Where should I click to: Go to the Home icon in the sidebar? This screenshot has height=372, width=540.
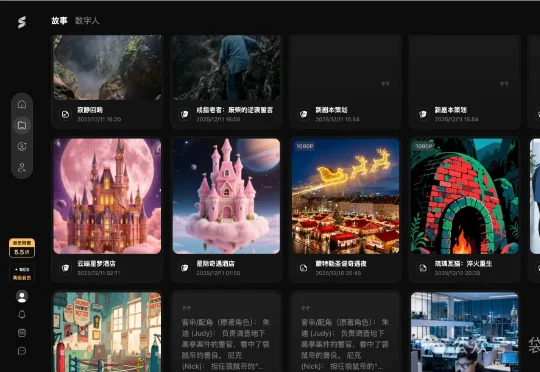(x=22, y=104)
